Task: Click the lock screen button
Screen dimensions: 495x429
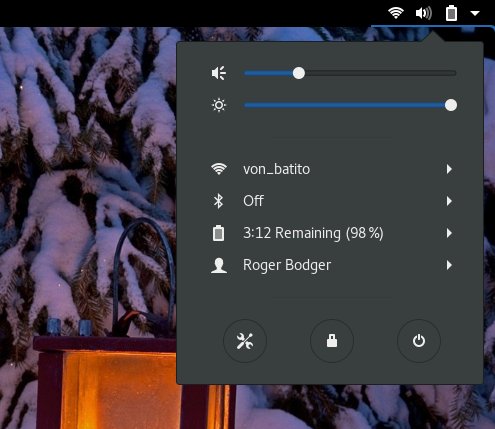Action: 332,341
